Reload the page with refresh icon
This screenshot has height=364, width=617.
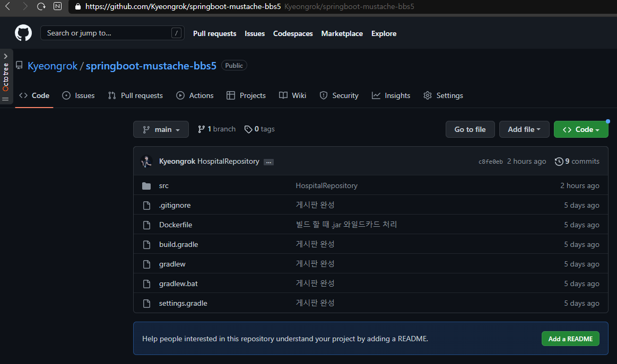click(x=41, y=6)
